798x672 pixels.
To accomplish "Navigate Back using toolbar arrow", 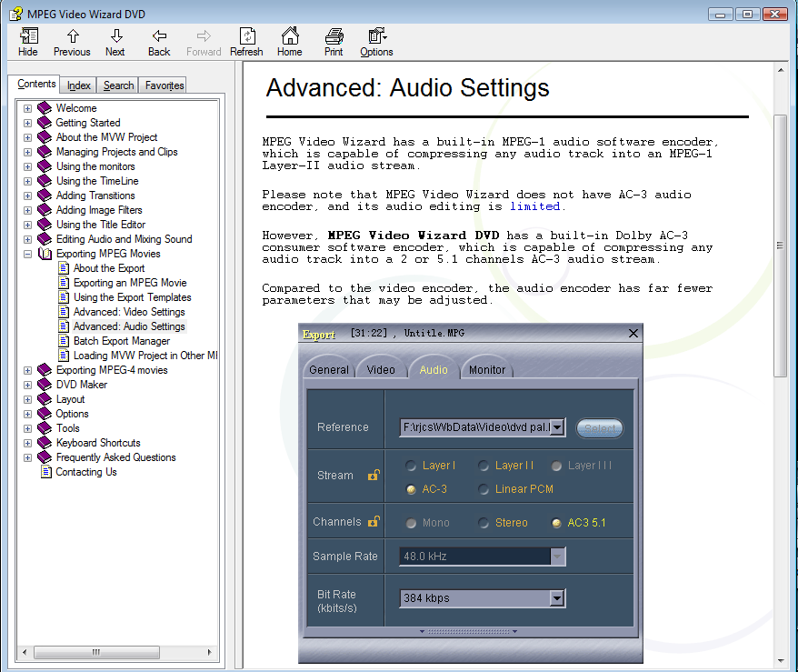I will (x=159, y=42).
